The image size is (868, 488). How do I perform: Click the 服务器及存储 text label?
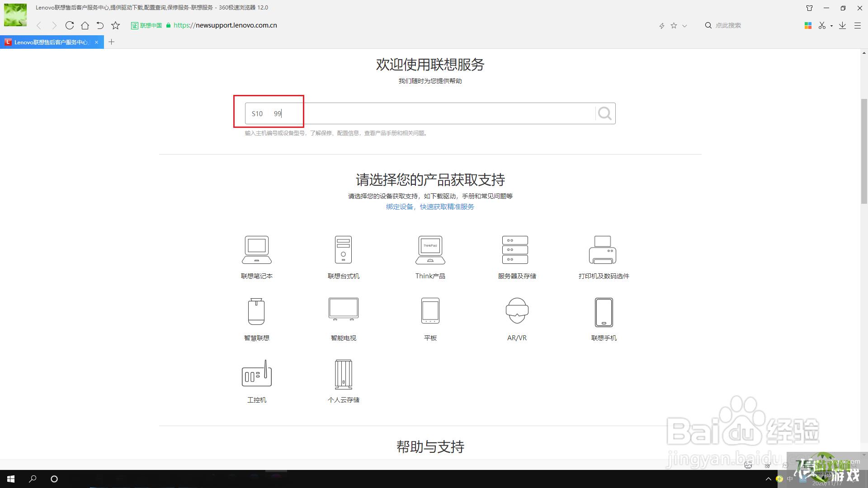coord(517,276)
